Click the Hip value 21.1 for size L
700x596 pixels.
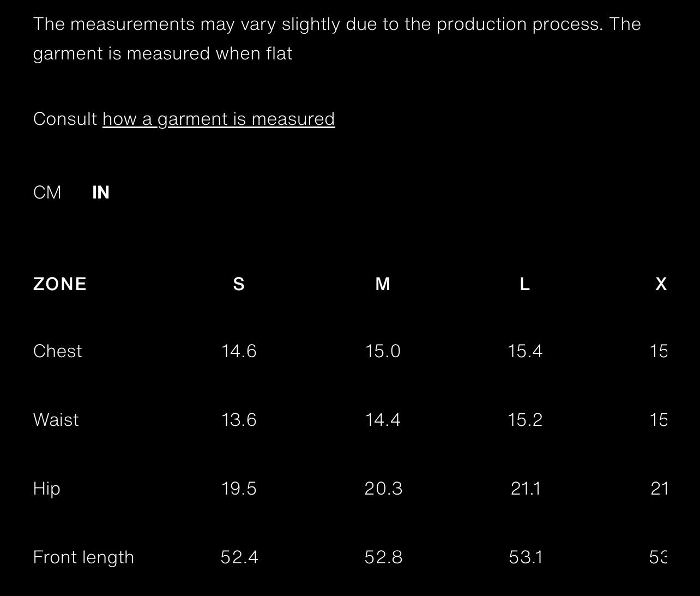click(x=526, y=489)
